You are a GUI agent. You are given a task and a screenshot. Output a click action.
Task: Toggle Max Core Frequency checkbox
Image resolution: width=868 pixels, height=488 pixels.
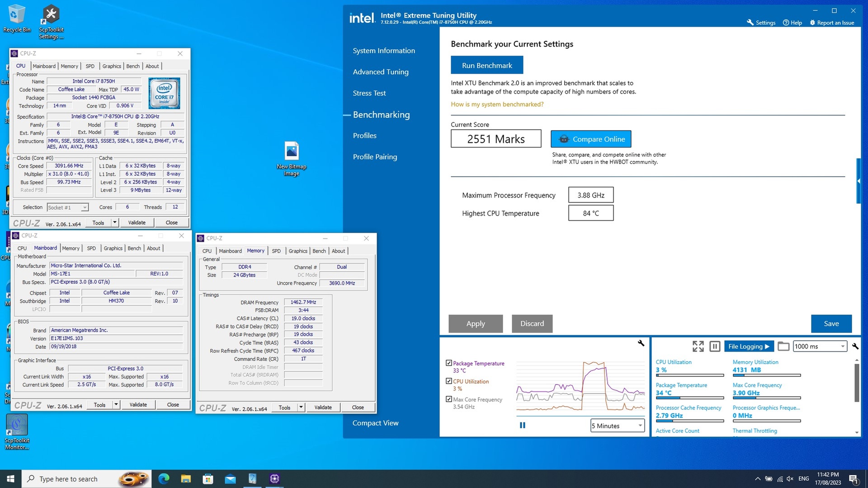(x=449, y=399)
